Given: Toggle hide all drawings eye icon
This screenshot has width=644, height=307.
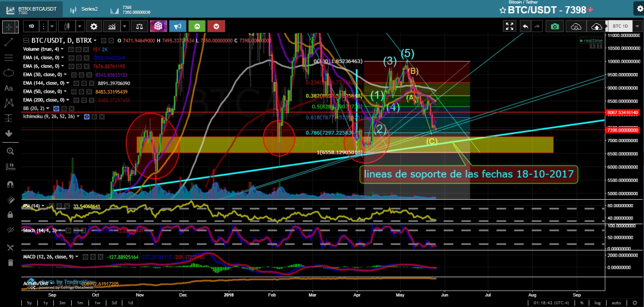Looking at the screenshot, I should [10, 230].
